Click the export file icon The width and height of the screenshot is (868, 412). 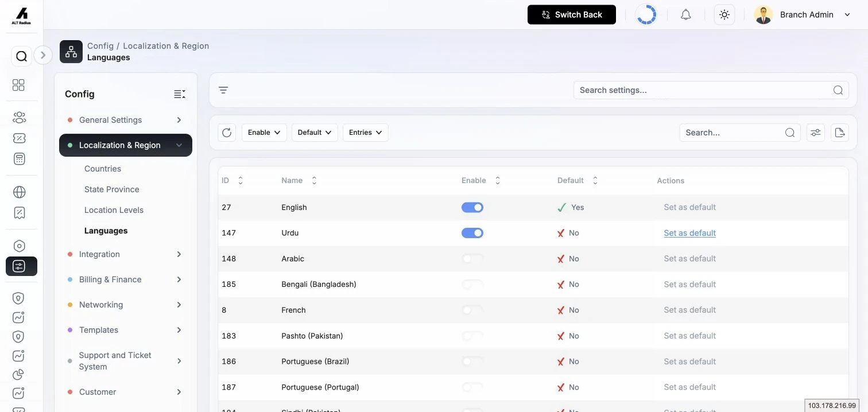pyautogui.click(x=840, y=133)
